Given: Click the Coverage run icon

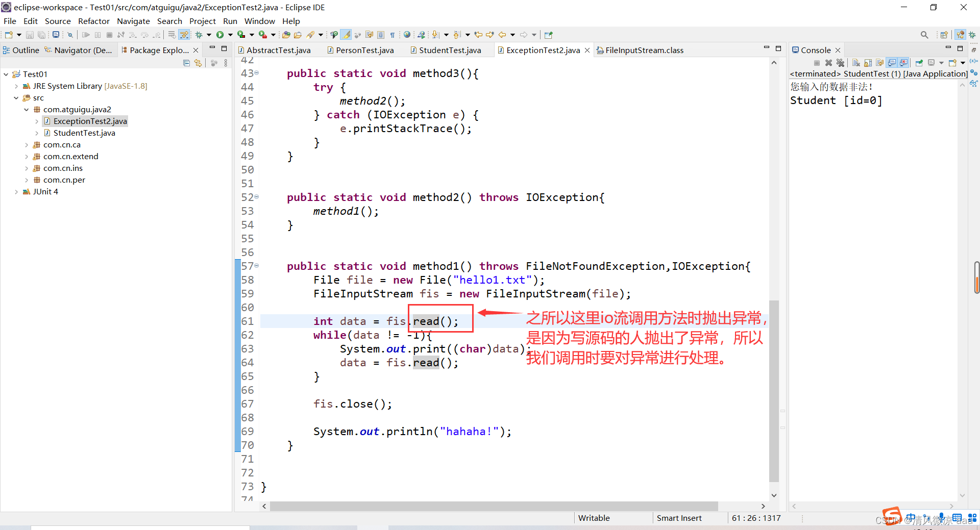Looking at the screenshot, I should [241, 35].
